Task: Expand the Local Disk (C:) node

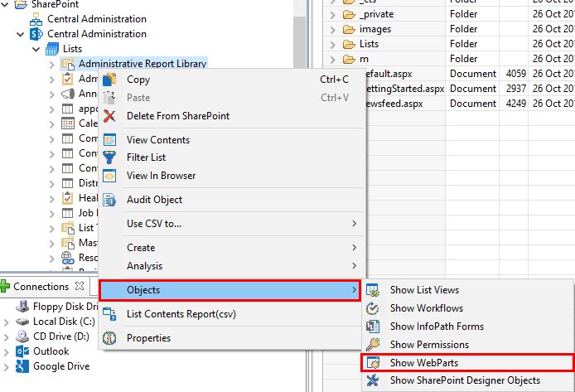Action: pos(7,322)
